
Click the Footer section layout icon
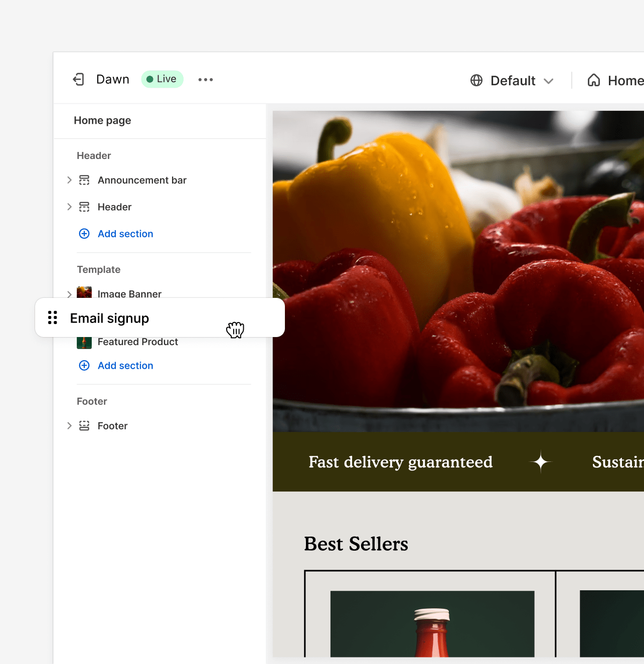pyautogui.click(x=84, y=426)
